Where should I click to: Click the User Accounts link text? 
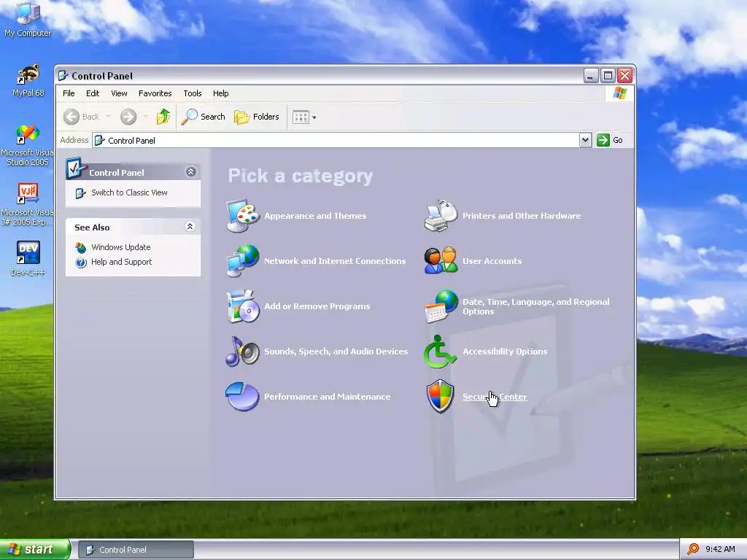click(492, 261)
